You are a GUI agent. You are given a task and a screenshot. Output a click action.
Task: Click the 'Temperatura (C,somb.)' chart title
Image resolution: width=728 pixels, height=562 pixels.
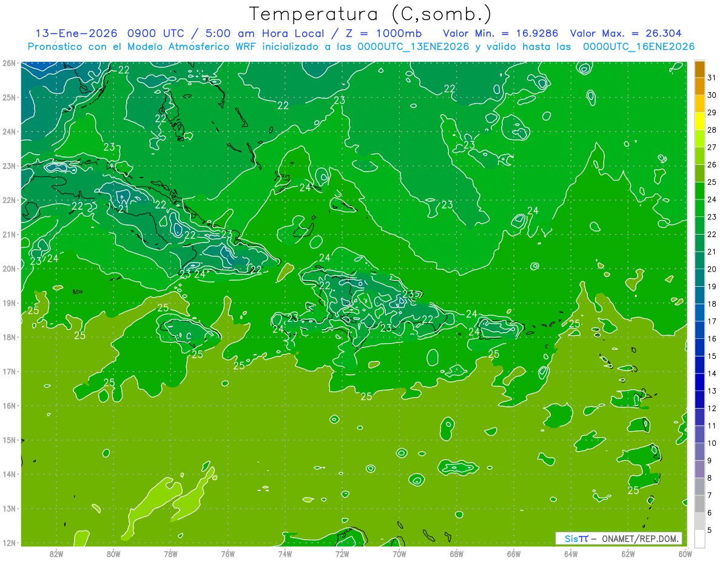pos(371,14)
